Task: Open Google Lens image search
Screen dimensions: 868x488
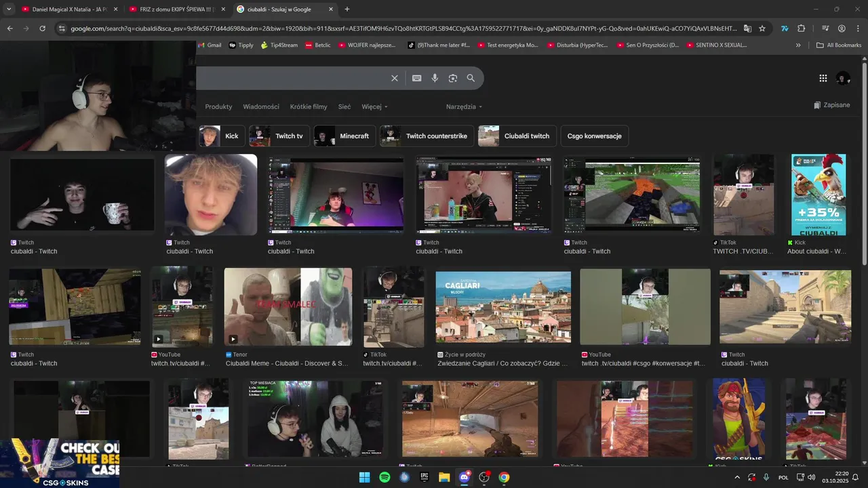Action: point(453,78)
